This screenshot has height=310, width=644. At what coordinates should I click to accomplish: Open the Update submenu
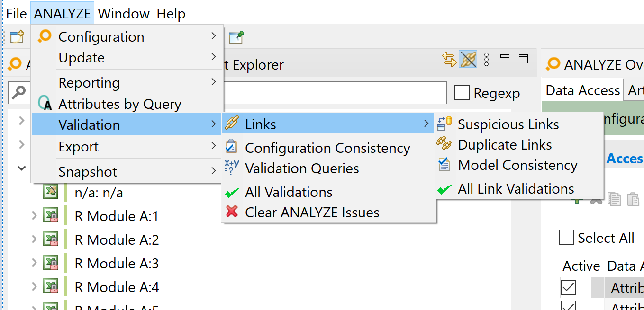127,57
